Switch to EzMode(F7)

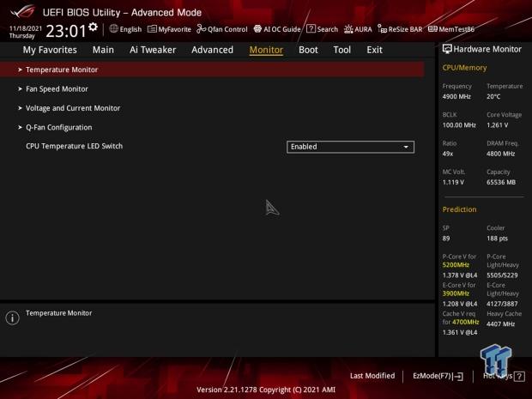pyautogui.click(x=438, y=377)
